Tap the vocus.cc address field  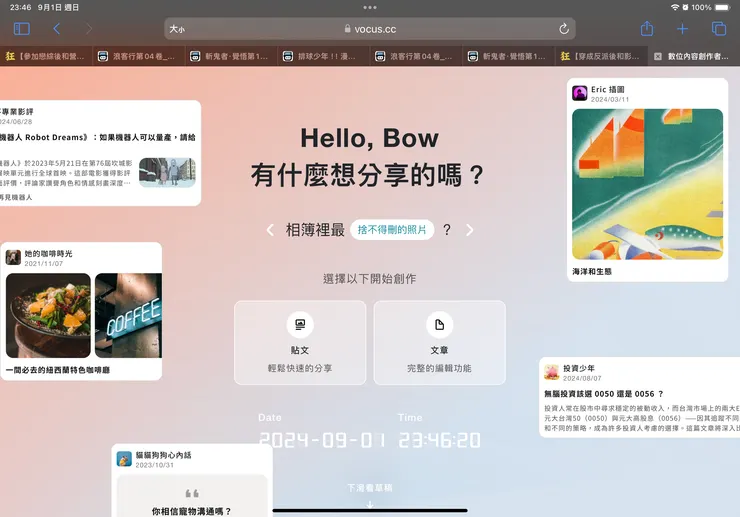pyautogui.click(x=370, y=29)
